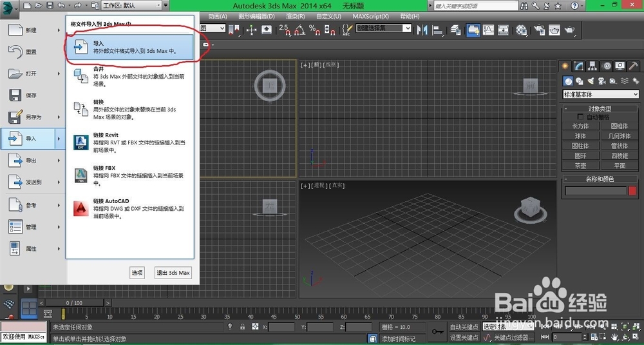Toggle spinner snap icon
Image resolution: width=644 pixels, height=345 pixels.
point(329,30)
